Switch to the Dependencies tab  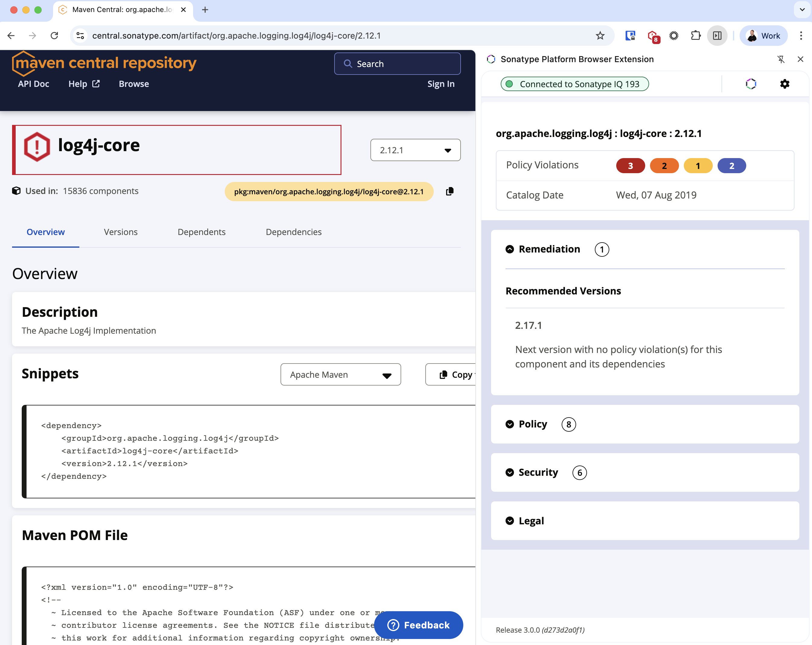click(x=293, y=232)
